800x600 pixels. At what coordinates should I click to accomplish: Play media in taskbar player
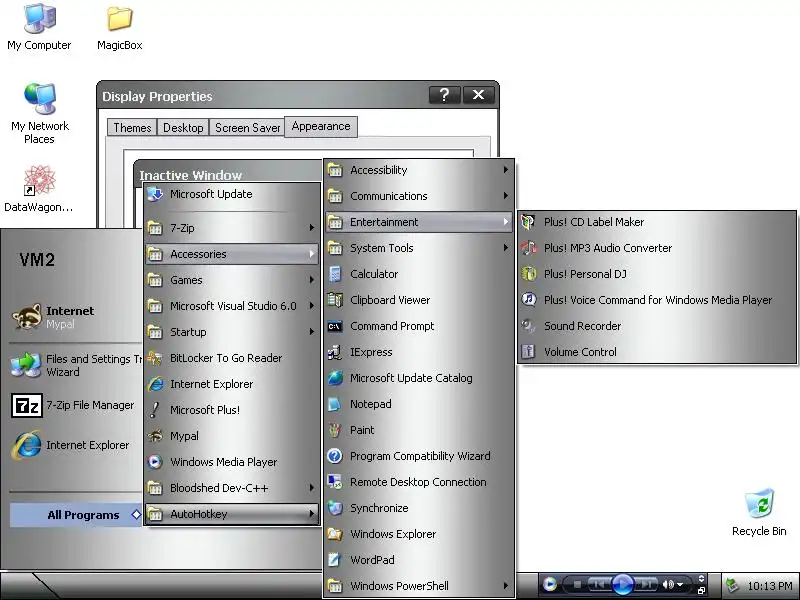point(622,584)
